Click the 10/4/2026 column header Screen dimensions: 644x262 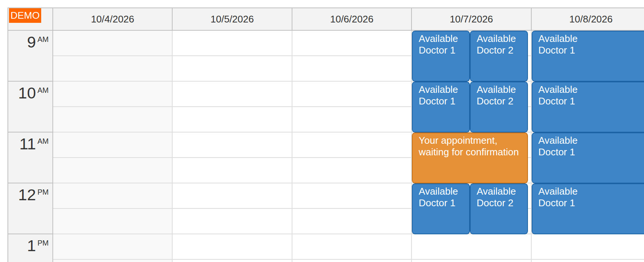tap(112, 19)
